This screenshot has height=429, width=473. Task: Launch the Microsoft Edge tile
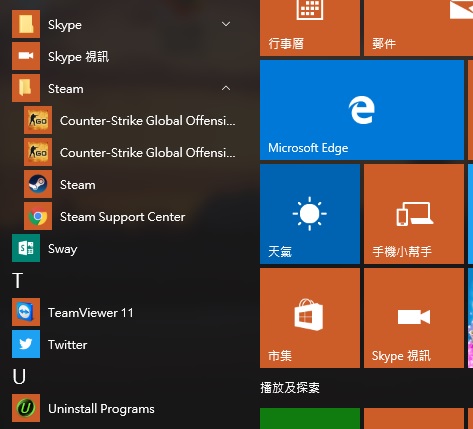tap(362, 110)
